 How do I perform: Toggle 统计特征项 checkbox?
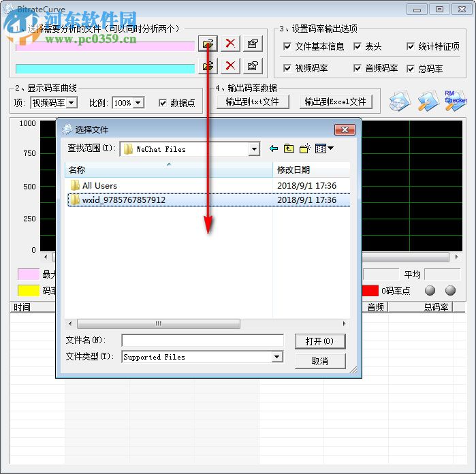(x=410, y=46)
